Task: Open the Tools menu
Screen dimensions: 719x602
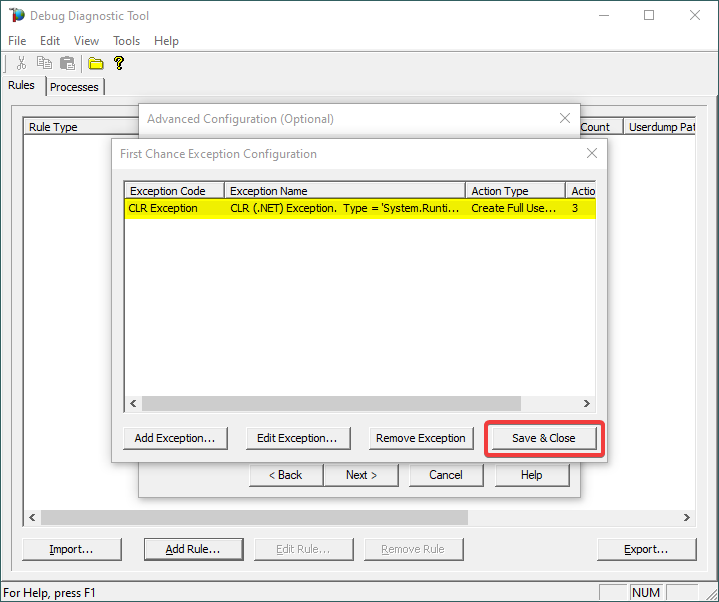Action: [127, 41]
